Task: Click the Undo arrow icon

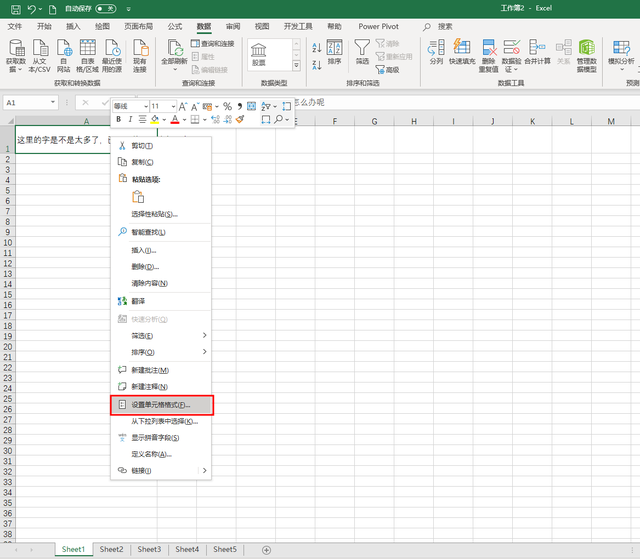Action: [31, 9]
